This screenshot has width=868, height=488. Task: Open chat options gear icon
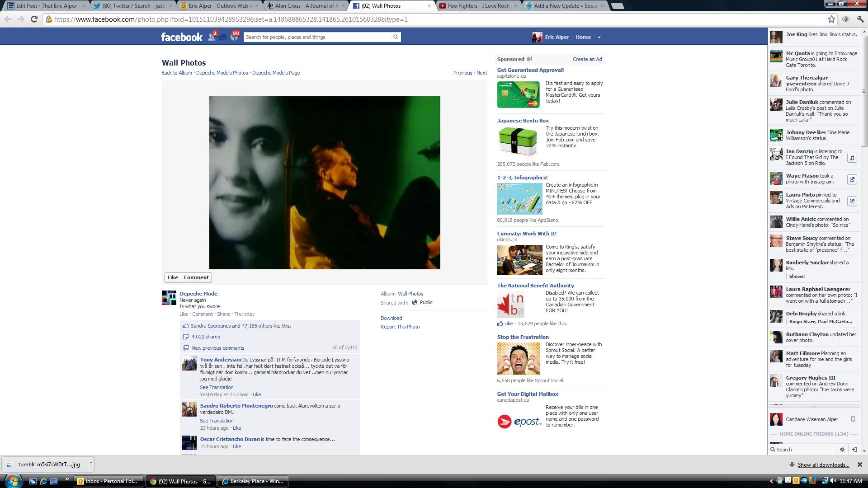point(842,450)
